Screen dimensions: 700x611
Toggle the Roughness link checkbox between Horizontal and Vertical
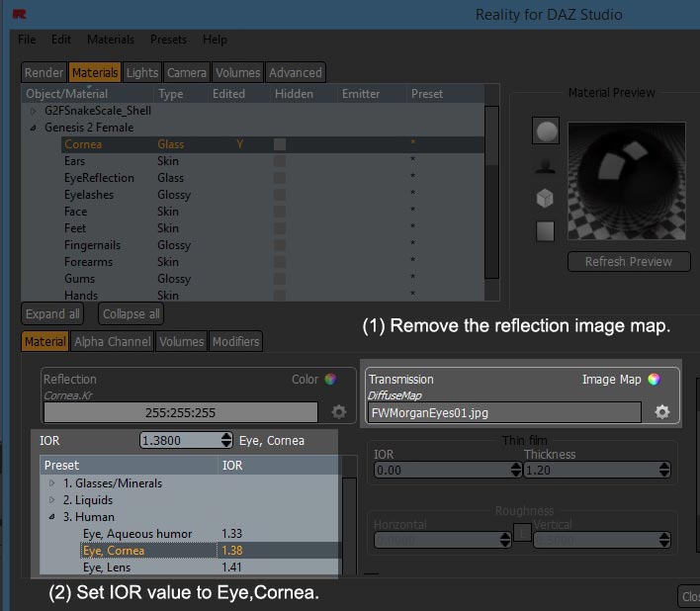pyautogui.click(x=522, y=533)
